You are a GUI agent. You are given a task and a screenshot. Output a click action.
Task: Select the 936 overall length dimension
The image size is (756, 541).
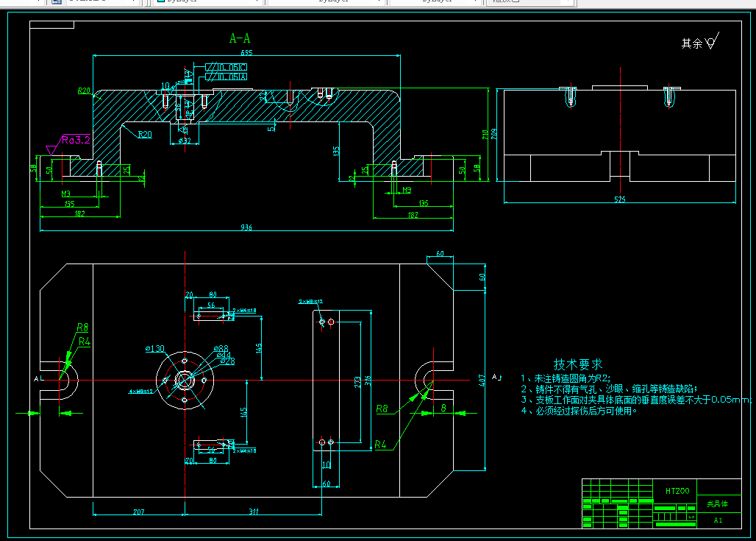tap(246, 227)
